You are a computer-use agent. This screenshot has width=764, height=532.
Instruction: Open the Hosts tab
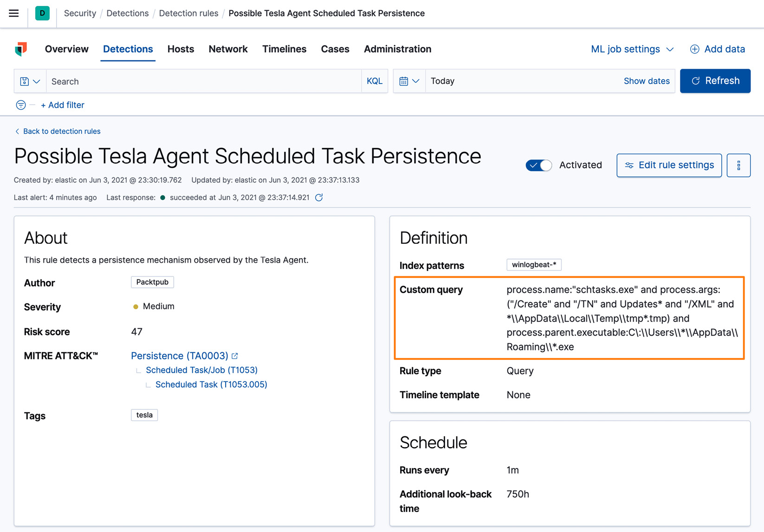181,49
